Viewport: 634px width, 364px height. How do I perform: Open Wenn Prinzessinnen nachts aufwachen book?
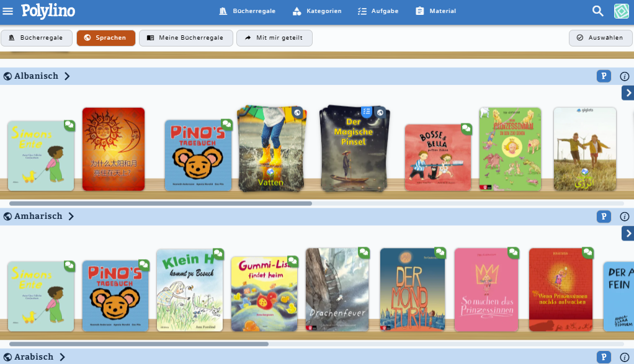[561, 290]
